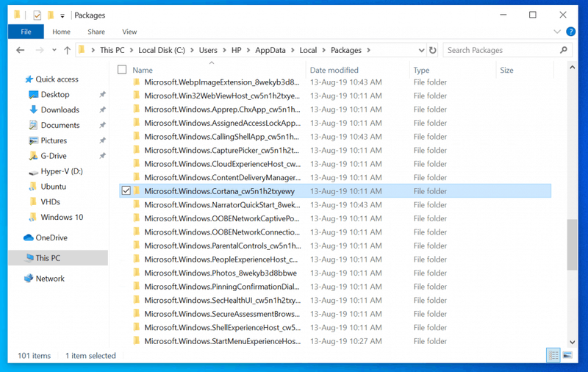
Task: Click the pin icon beside Documents
Action: tap(102, 125)
